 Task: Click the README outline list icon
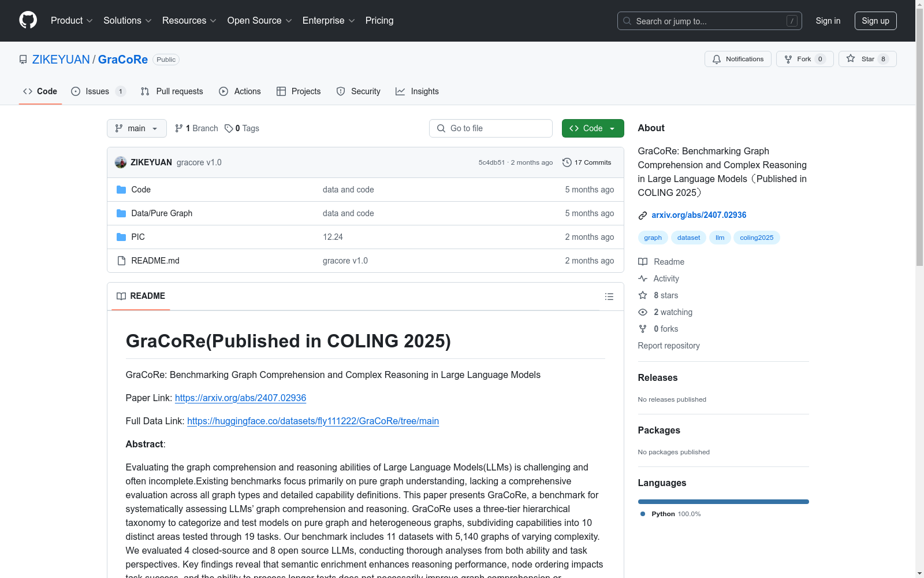click(x=609, y=297)
